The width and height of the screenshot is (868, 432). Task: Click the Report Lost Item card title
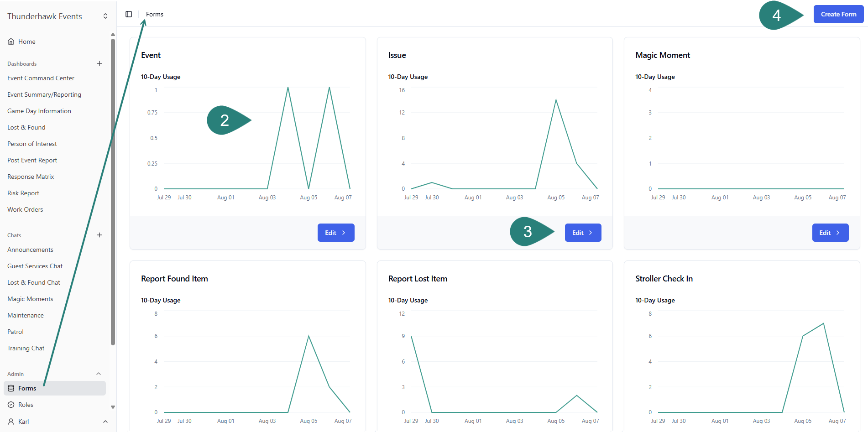[x=417, y=279]
